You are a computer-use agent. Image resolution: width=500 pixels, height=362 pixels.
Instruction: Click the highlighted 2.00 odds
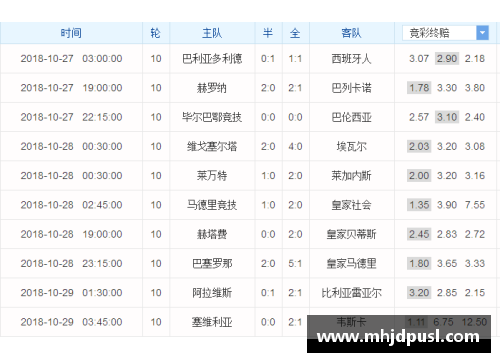pos(419,176)
